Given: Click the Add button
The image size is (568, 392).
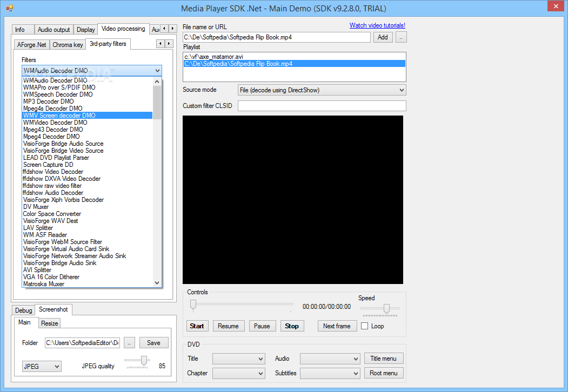Looking at the screenshot, I should [383, 37].
